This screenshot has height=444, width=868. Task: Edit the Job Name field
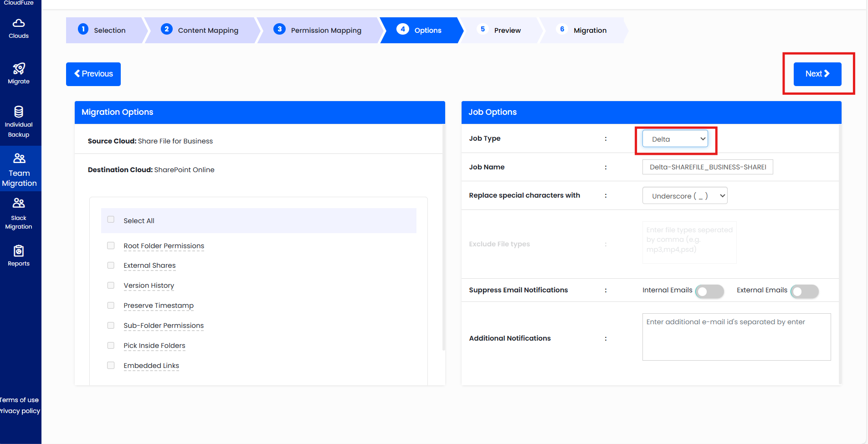click(x=708, y=167)
